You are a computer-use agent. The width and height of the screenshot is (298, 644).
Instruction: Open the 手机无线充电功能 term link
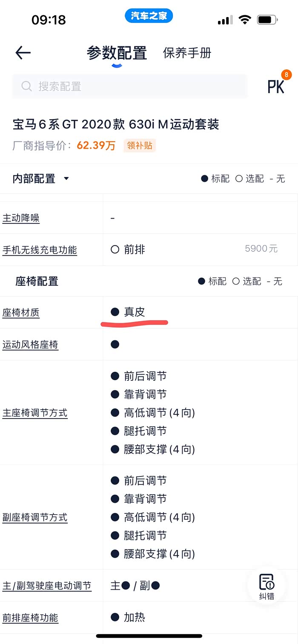click(x=40, y=250)
